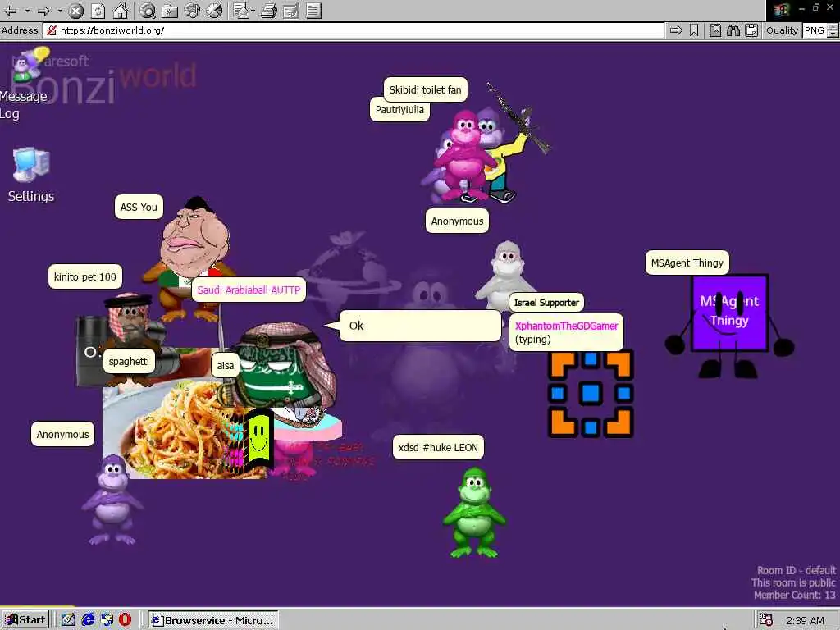Click the aisa name tag

[225, 365]
